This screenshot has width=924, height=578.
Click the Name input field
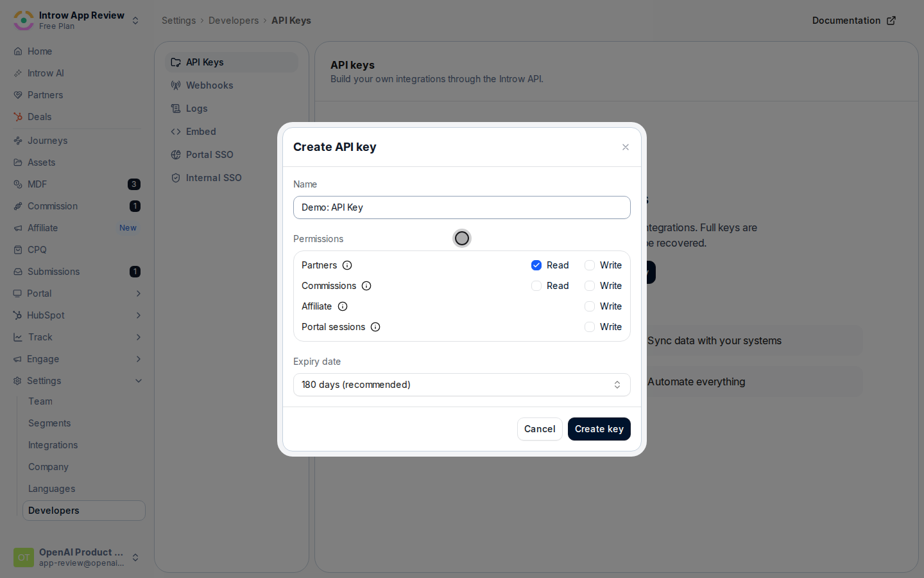(x=462, y=207)
